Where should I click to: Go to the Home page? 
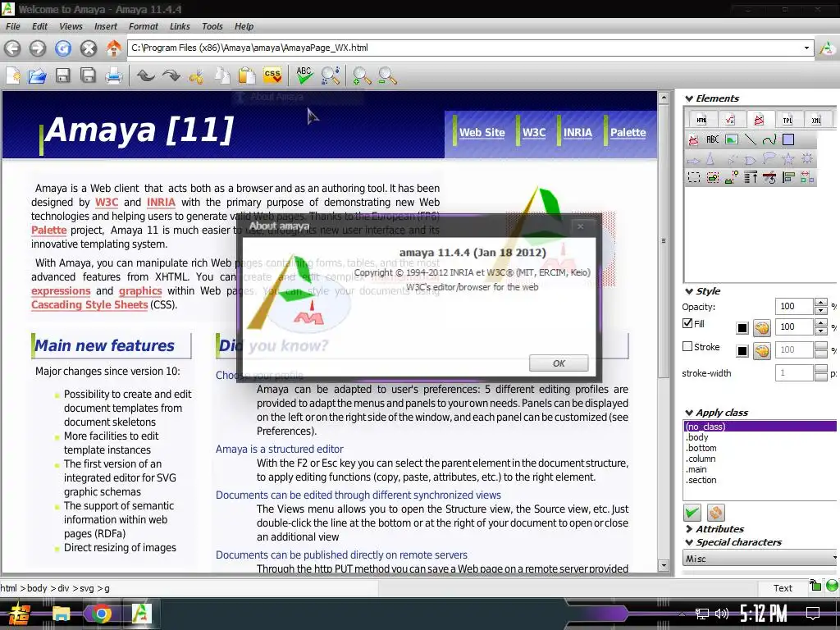[113, 48]
